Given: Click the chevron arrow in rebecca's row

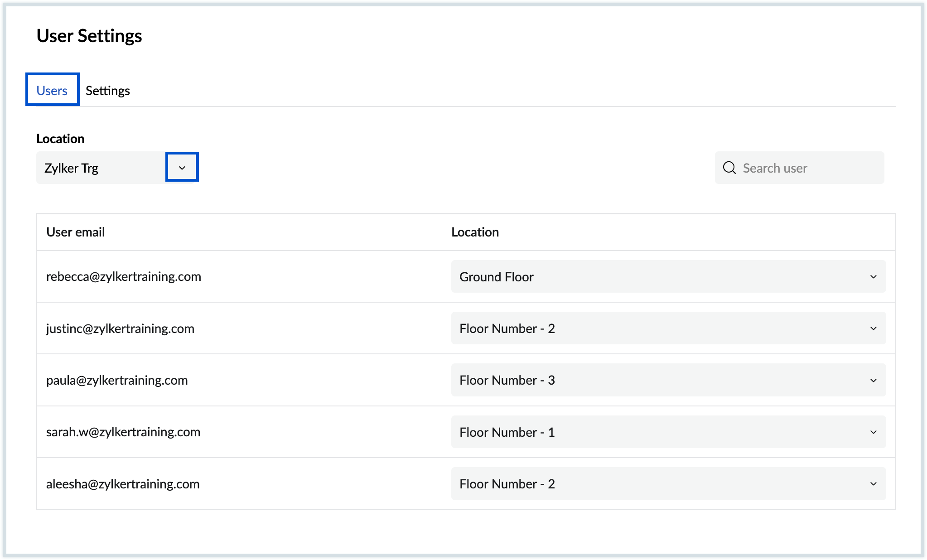Looking at the screenshot, I should (873, 277).
